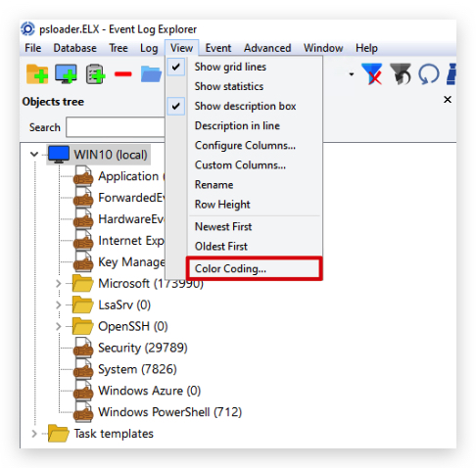The width and height of the screenshot is (476, 468).
Task: Select the Internet Explorer log entry
Action: pos(131,241)
